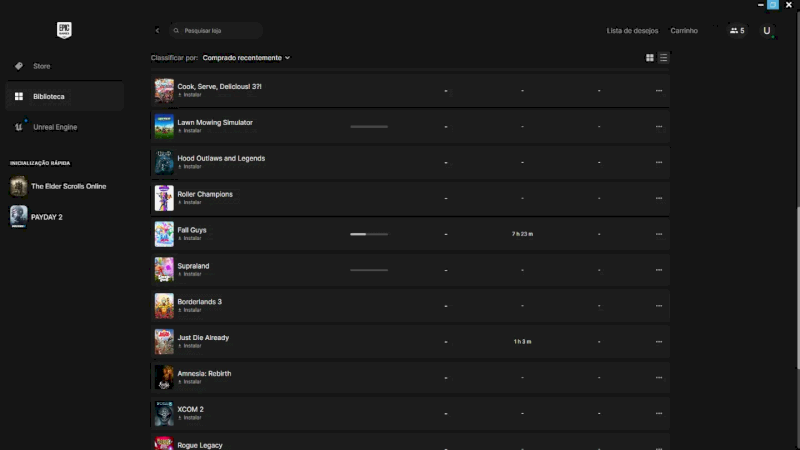Go back using the arrow button
Image resolution: width=800 pixels, height=450 pixels.
click(157, 31)
